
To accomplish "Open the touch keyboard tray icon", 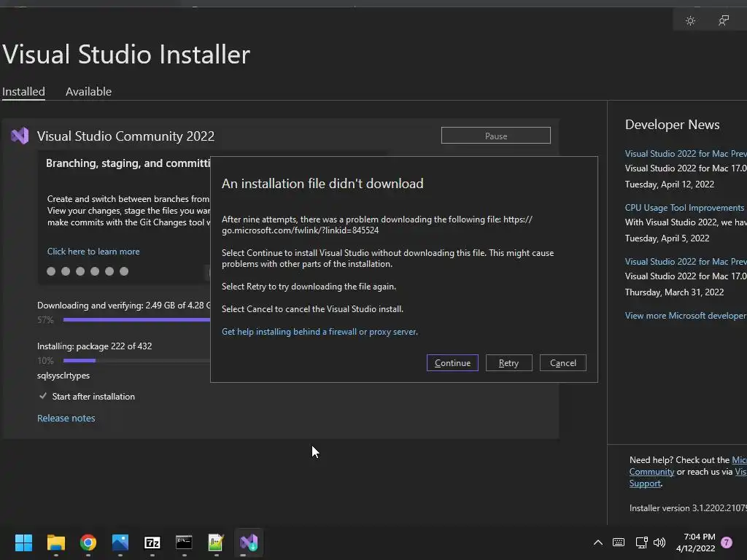I will coord(619,542).
